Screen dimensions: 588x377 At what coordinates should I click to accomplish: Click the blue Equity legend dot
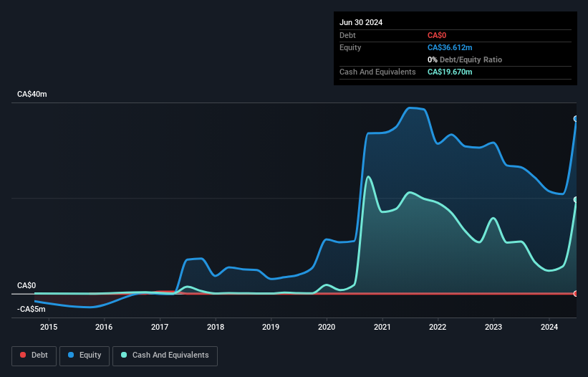click(70, 355)
